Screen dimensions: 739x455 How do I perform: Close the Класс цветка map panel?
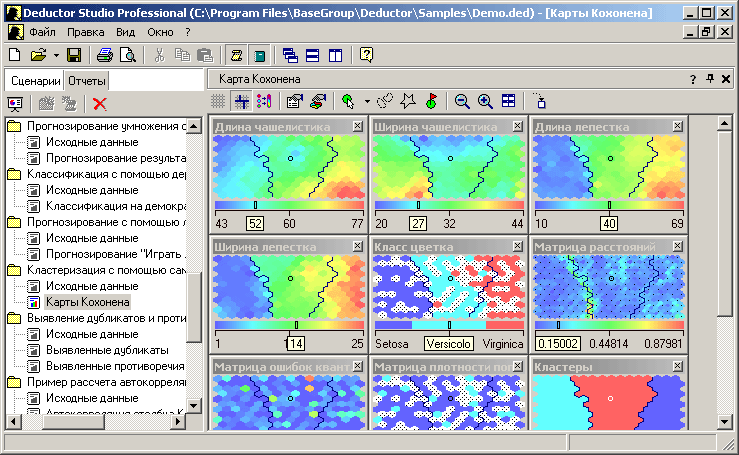point(517,246)
